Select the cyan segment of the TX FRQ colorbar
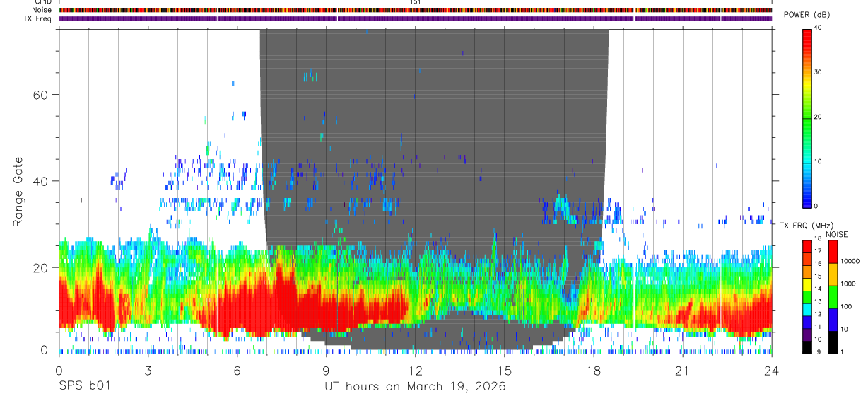This screenshot has height=401, width=868. [x=807, y=311]
